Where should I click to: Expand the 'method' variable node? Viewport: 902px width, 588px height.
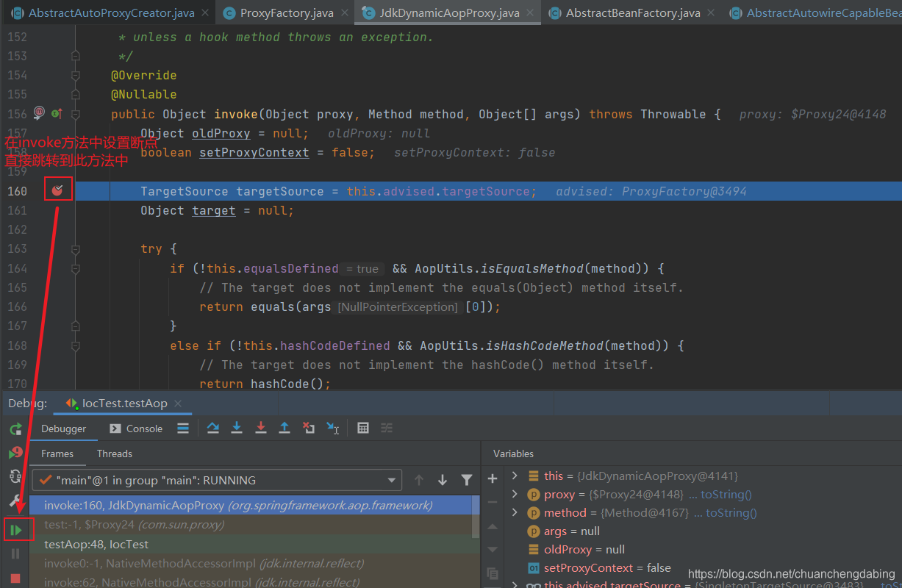click(x=515, y=512)
